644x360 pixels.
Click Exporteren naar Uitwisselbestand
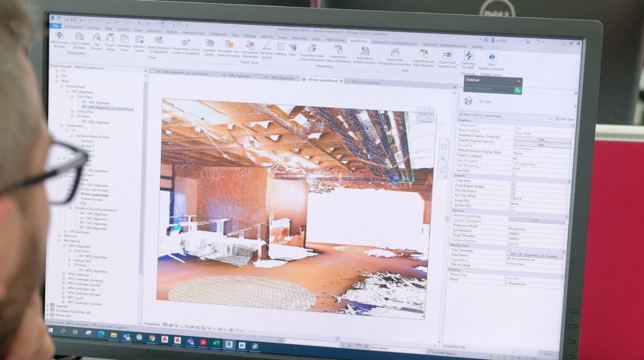(312, 52)
